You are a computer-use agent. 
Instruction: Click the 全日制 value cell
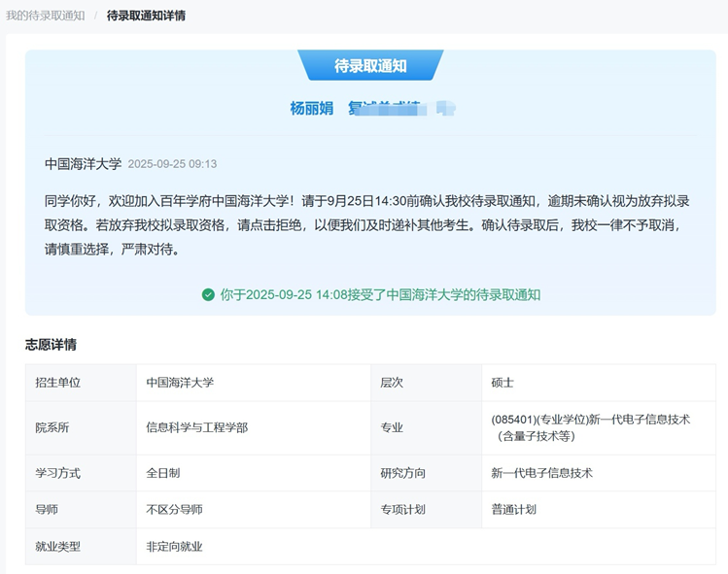click(x=254, y=473)
